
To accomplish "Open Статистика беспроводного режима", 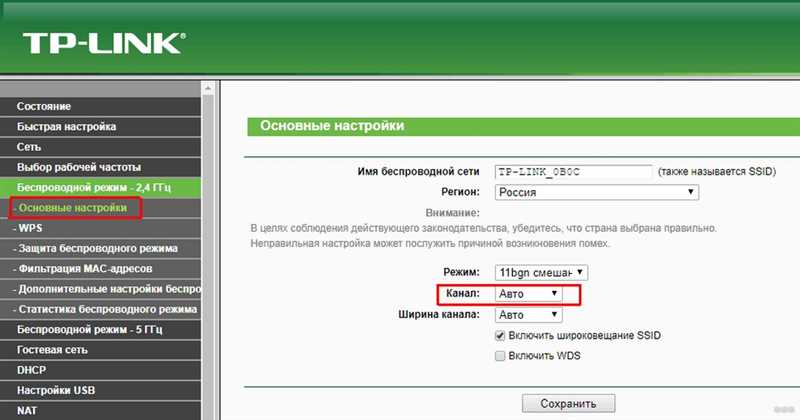I will pos(101,309).
